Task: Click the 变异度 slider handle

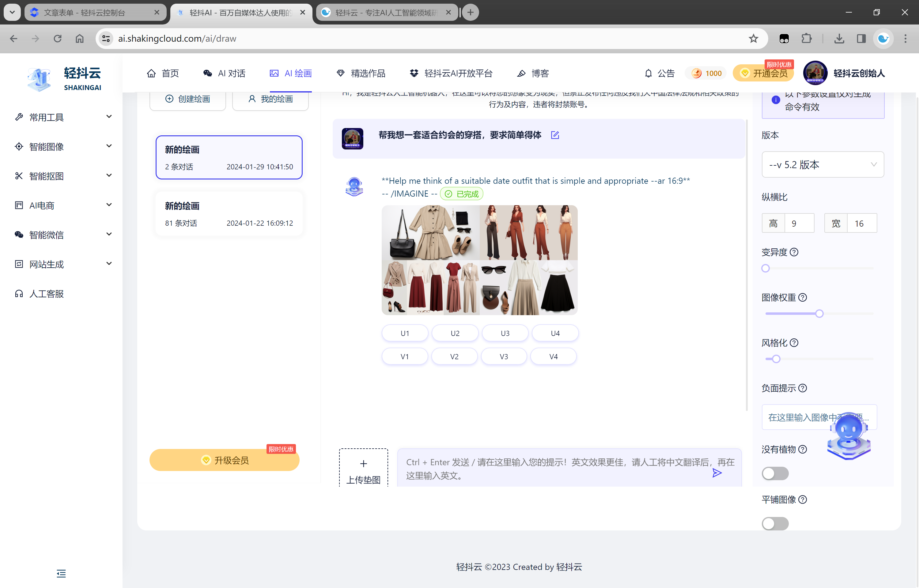Action: click(765, 268)
